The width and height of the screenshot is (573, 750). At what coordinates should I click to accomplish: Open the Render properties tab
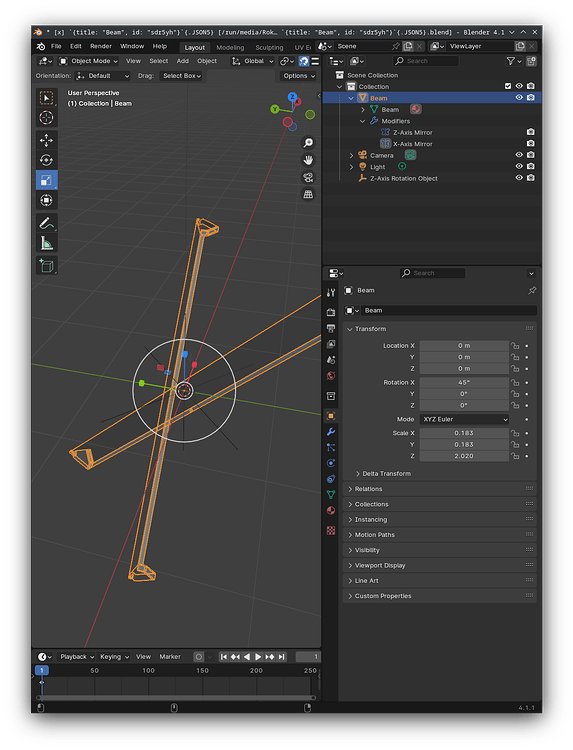point(331,312)
